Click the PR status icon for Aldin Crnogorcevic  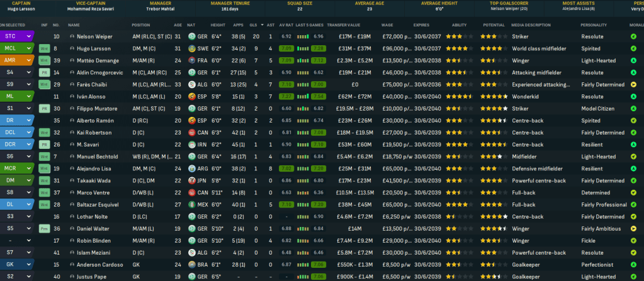(x=44, y=72)
